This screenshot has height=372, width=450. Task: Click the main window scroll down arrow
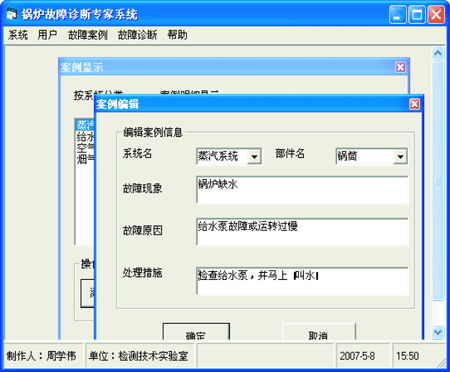pos(438,332)
